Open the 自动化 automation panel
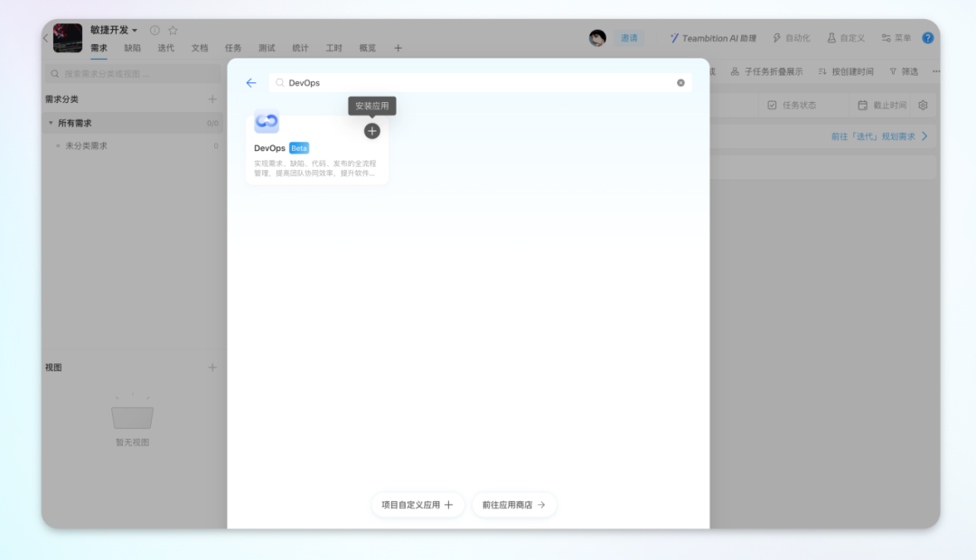This screenshot has width=976, height=560. tap(792, 38)
